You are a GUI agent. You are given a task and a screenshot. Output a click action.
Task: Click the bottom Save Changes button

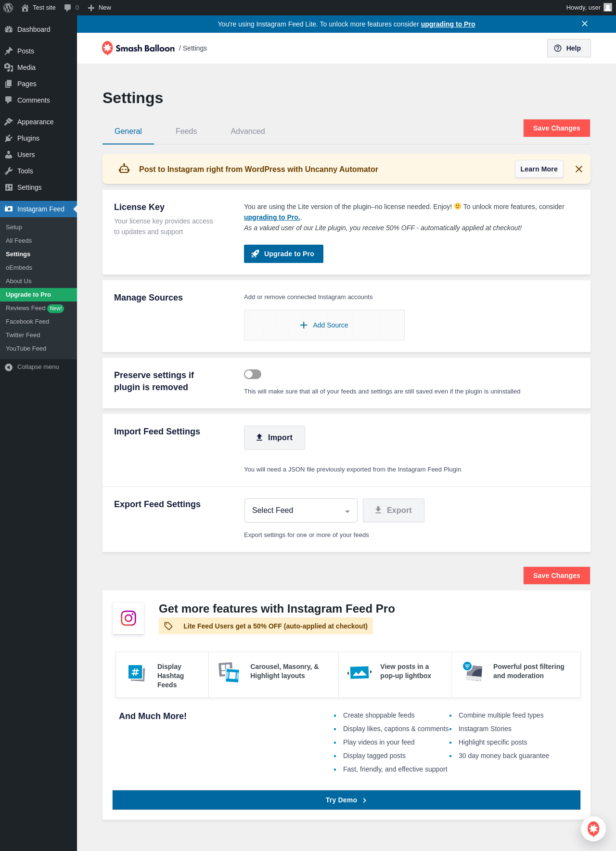557,576
